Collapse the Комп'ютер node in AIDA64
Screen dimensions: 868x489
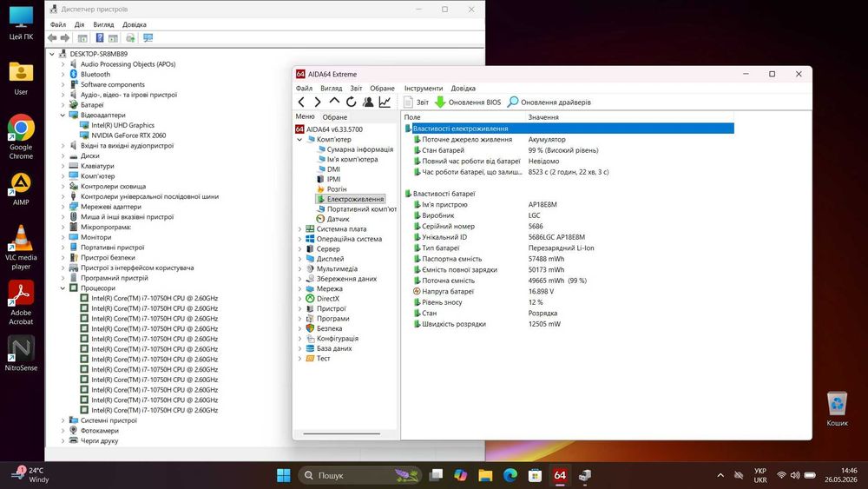point(299,140)
